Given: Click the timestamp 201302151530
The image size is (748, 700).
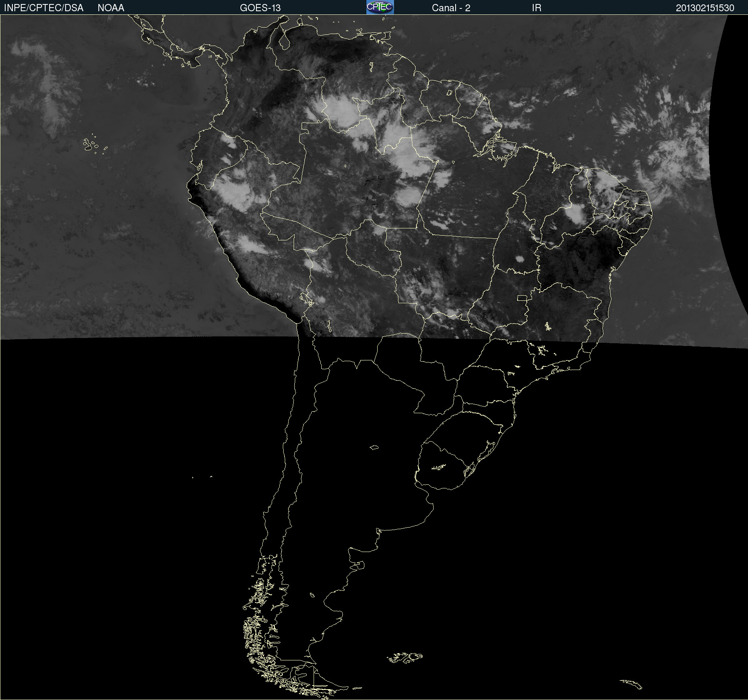Looking at the screenshot, I should [705, 8].
